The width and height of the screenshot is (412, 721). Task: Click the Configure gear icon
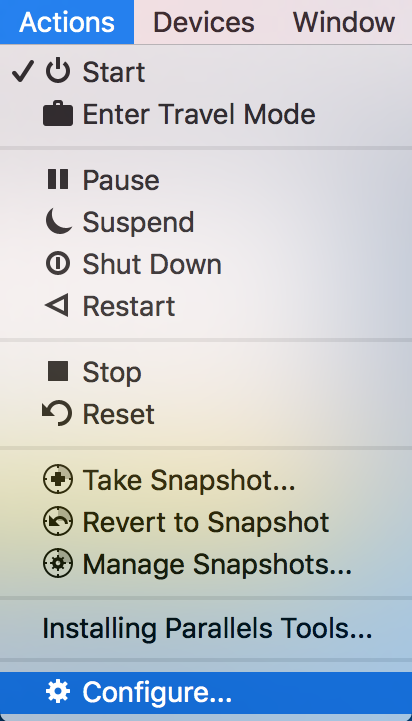pos(58,692)
